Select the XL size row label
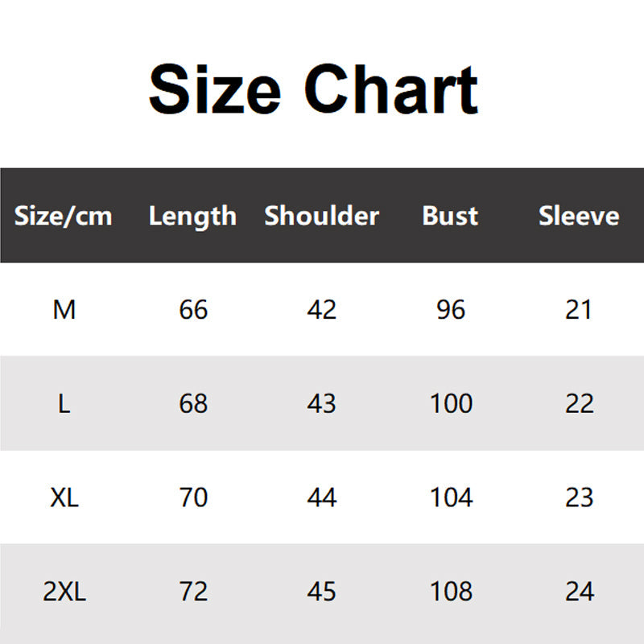Screen dimensions: 644x644 pos(64,497)
